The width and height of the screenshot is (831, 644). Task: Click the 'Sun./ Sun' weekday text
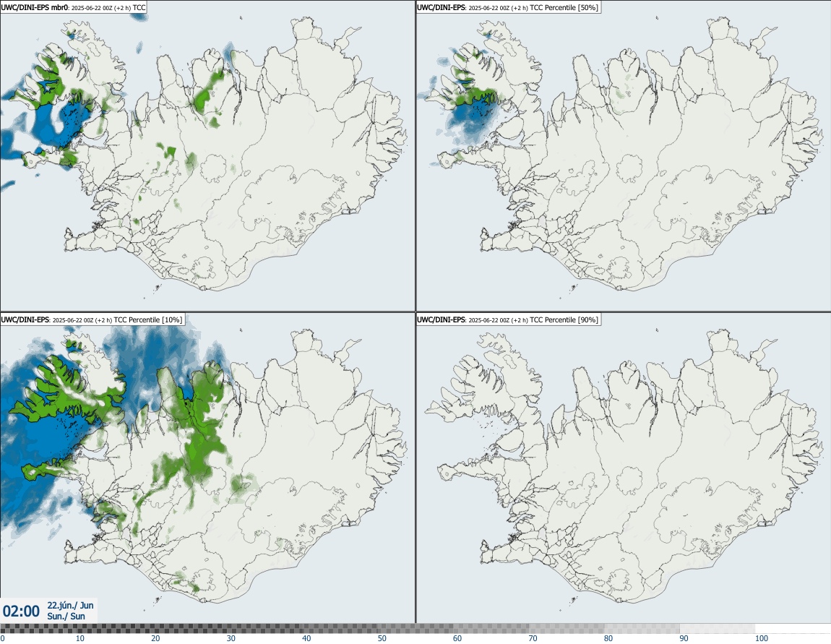[x=66, y=616]
